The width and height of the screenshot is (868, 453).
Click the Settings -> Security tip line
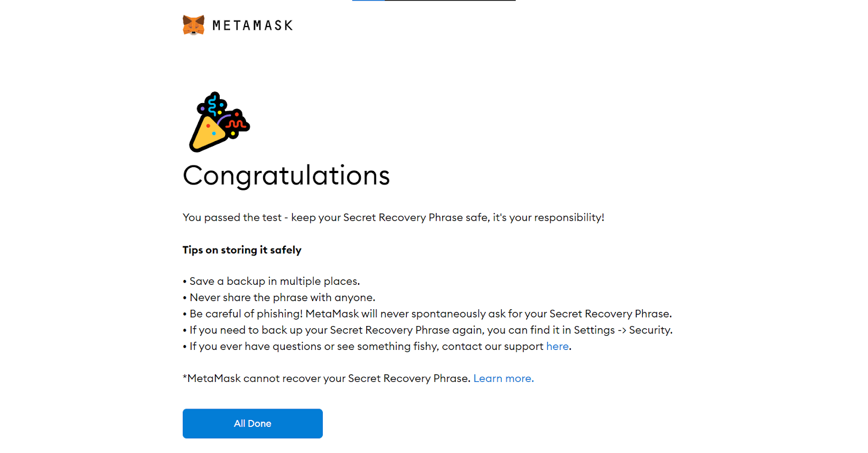tap(427, 330)
